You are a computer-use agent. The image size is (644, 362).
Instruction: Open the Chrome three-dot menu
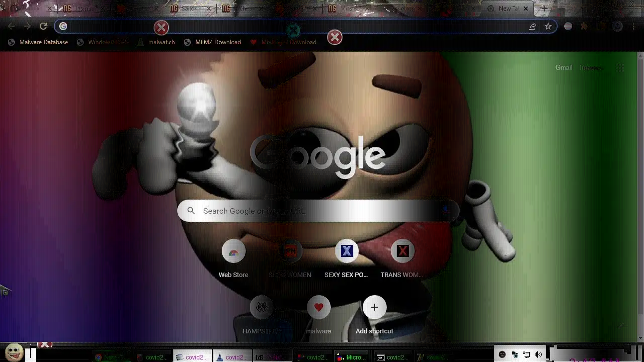(633, 26)
